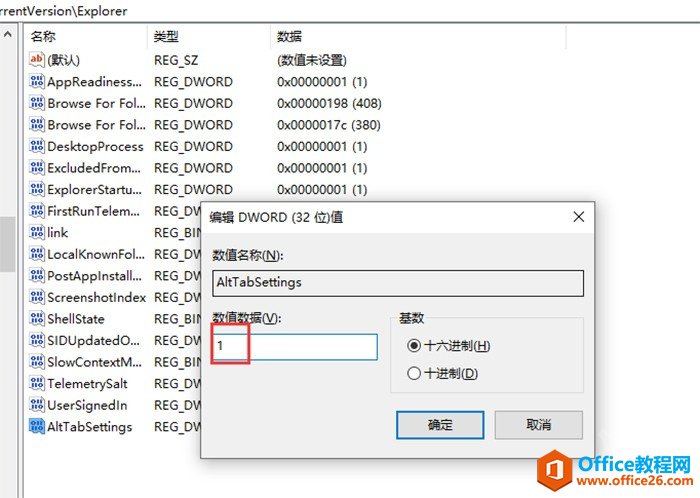Screen dimensions: 700x498
Task: Click the link binary value icon
Action: pyautogui.click(x=37, y=233)
